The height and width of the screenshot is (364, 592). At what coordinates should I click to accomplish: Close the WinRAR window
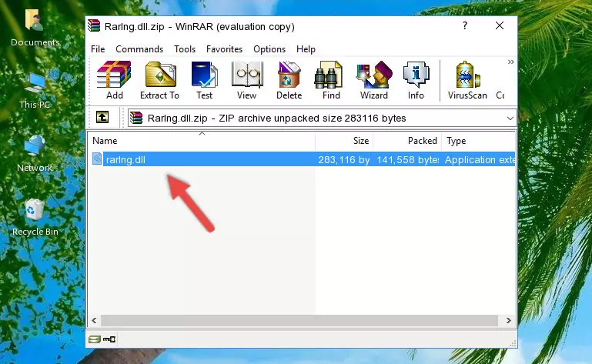tap(500, 25)
